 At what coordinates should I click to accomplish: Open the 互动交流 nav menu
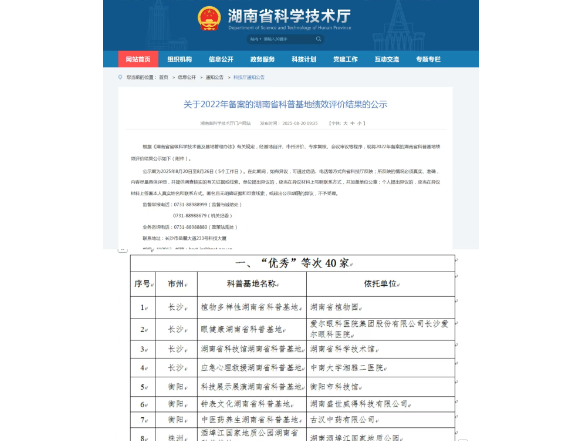387,59
